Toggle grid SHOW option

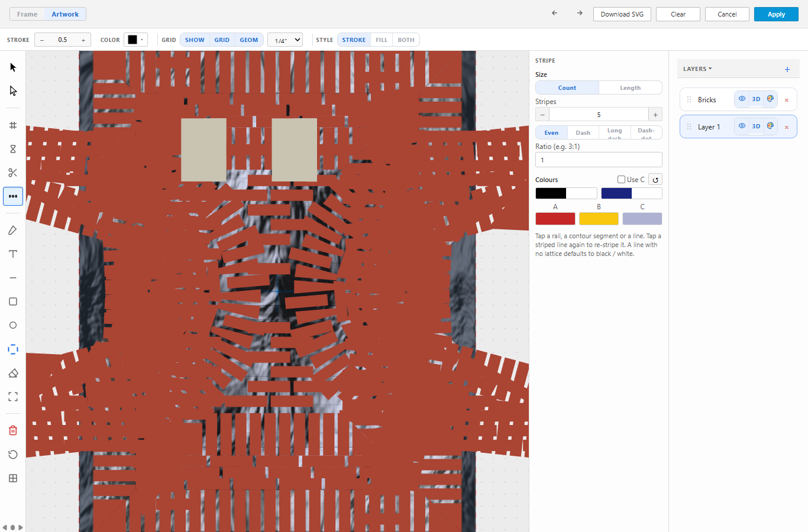click(x=195, y=40)
